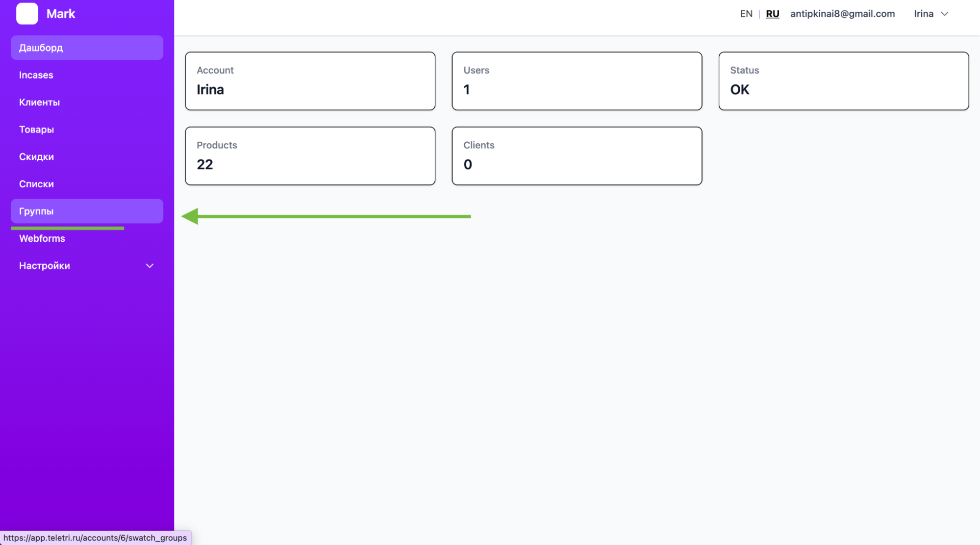Click the white Mark logo icon
Viewport: 980px width, 545px height.
pos(27,14)
